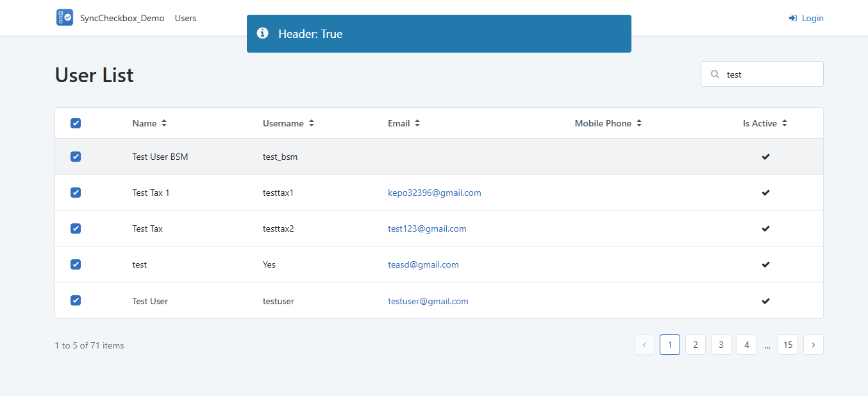Click the active checkmark in the testtax2 row
Screen dimensions: 868x396
[765, 228]
